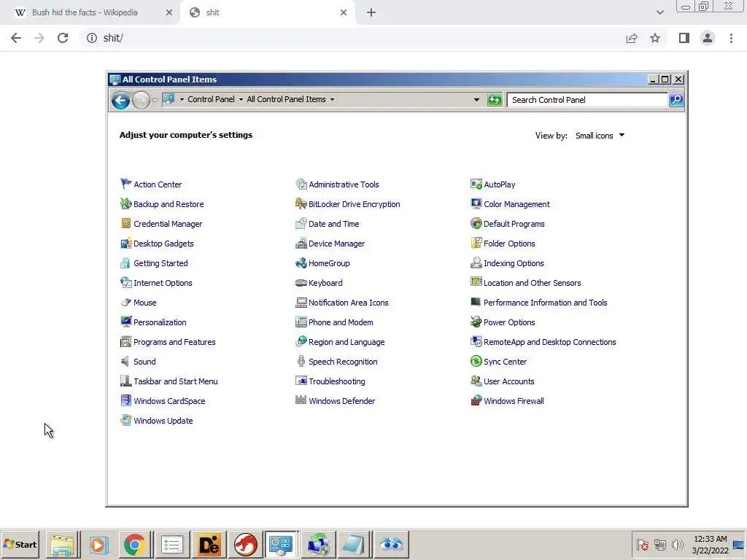Screen dimensions: 747x560
Task: Click the taskbar clock showing 12:33 AM
Action: (710, 544)
